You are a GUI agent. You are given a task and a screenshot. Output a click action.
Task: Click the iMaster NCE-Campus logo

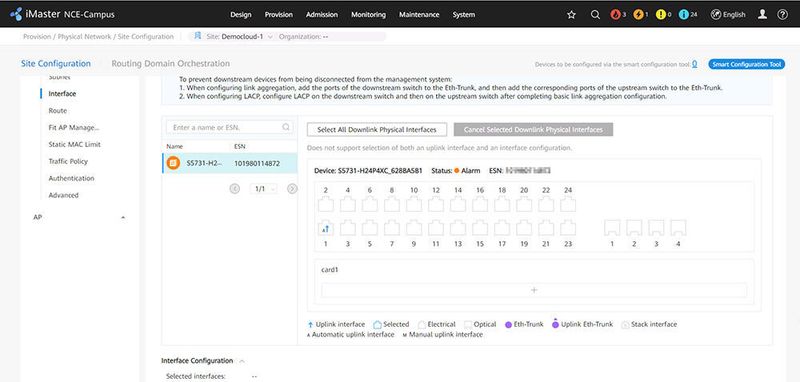[x=62, y=14]
